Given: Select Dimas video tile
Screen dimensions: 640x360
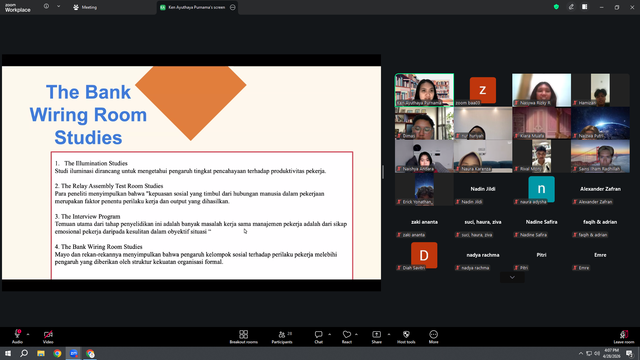Looking at the screenshot, I should click(424, 123).
